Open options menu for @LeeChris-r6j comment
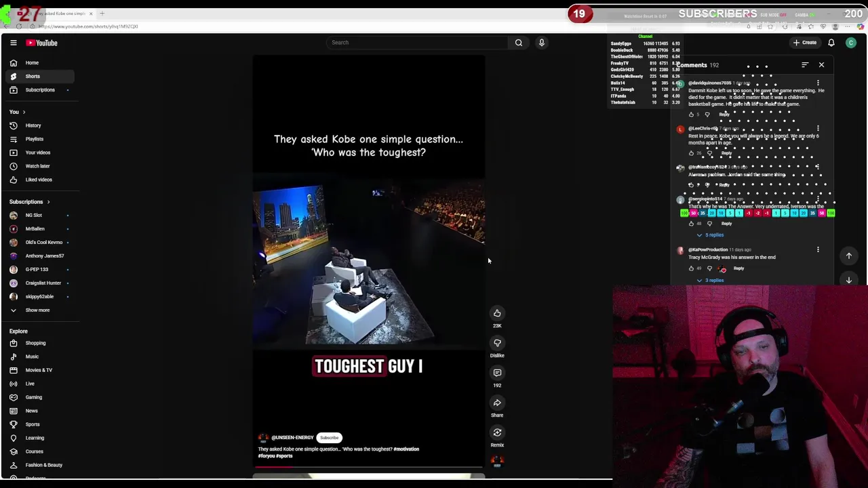Viewport: 868px width, 488px height. [818, 129]
